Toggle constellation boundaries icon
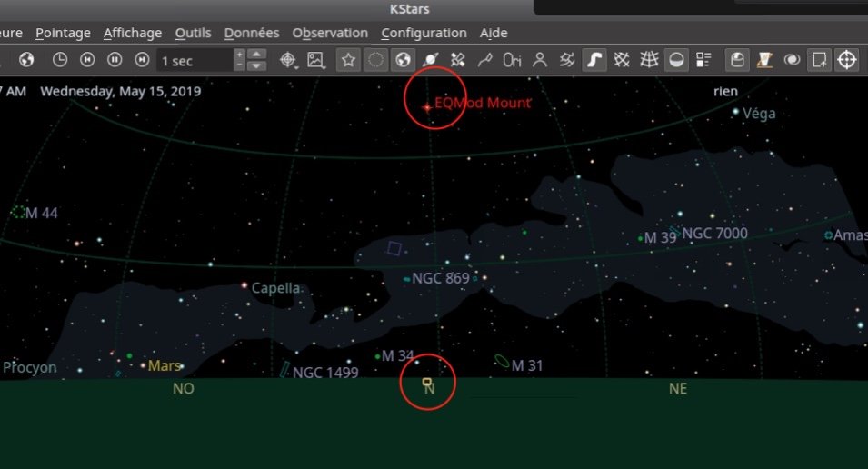Viewport: 868px width, 469px height. pos(567,60)
